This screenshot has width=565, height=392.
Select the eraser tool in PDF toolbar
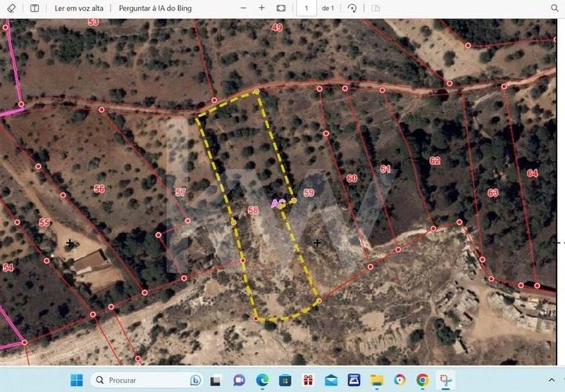pos(11,8)
